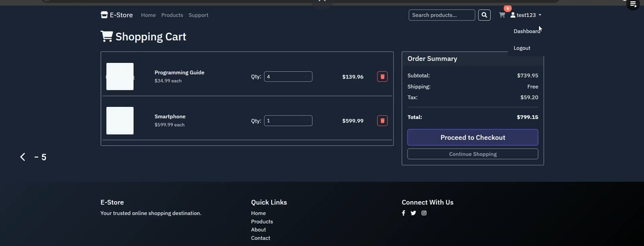
Task: Follow footer Contact quick link
Action: 260,238
